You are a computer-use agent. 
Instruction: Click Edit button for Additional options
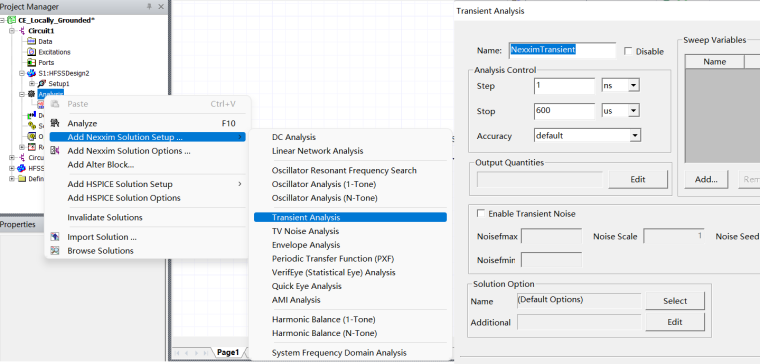[675, 322]
